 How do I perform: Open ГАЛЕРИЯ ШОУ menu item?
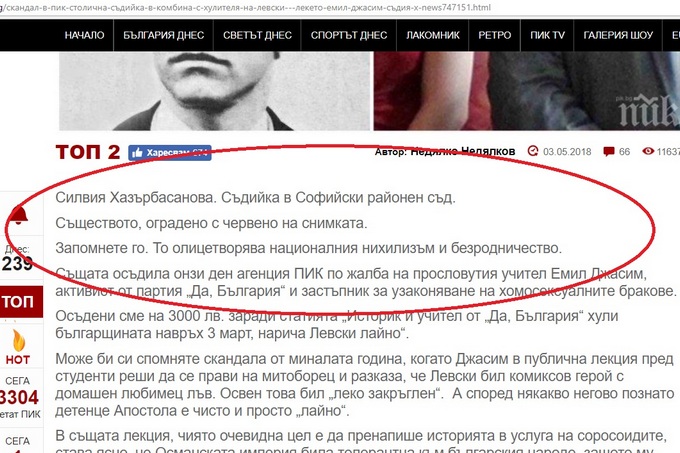pyautogui.click(x=618, y=35)
